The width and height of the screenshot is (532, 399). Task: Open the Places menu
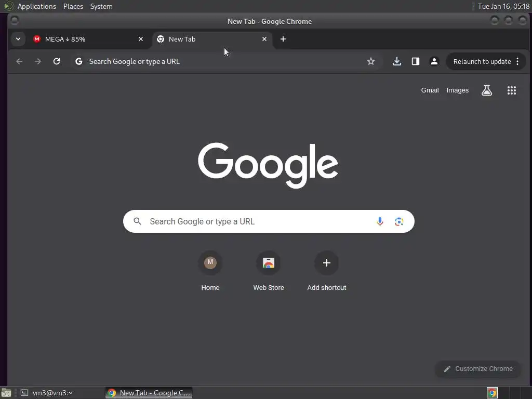[x=73, y=6]
